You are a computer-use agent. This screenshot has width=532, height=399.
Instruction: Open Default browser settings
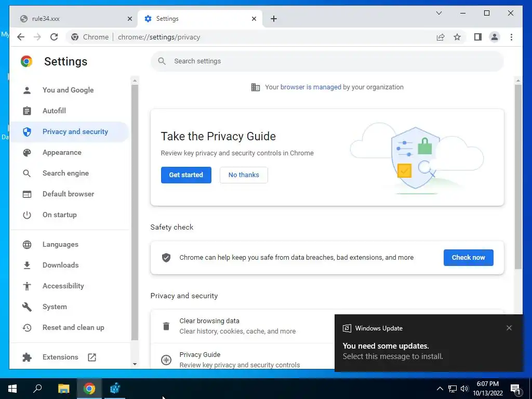point(69,194)
